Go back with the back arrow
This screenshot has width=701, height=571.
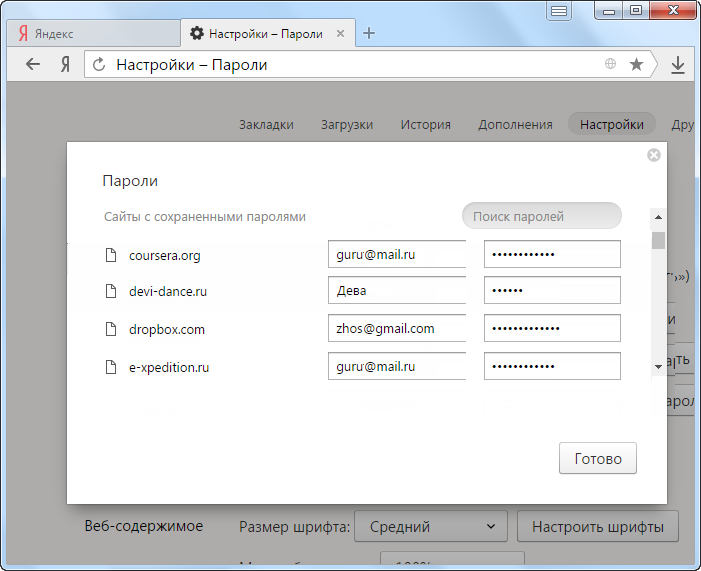[33, 64]
